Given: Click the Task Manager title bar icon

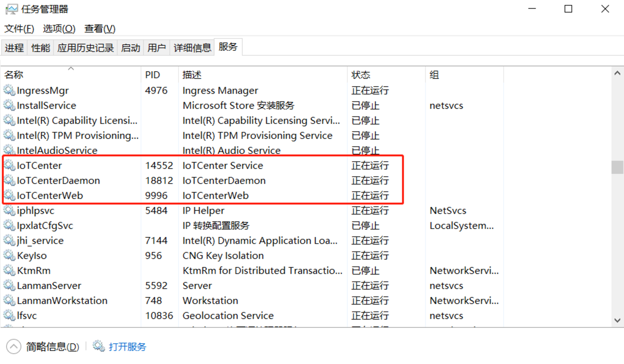Looking at the screenshot, I should coord(12,9).
